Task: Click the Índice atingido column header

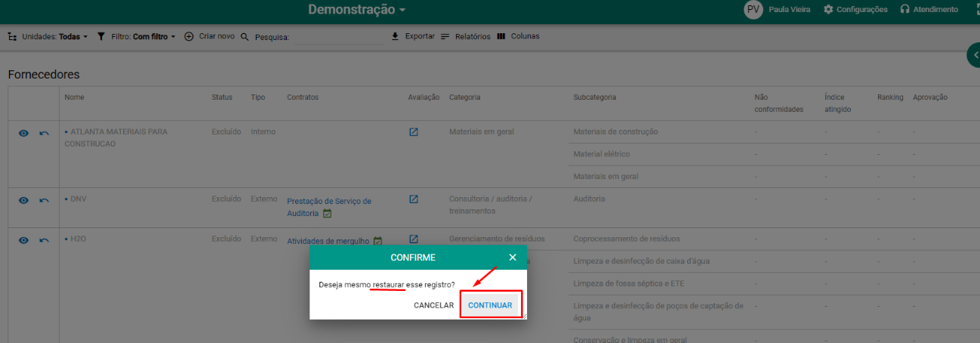Action: coord(838,104)
